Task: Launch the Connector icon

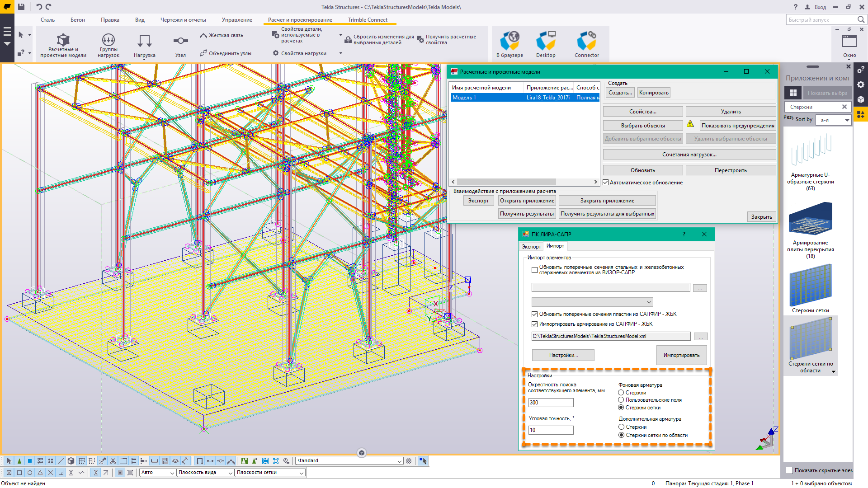Action: click(586, 41)
